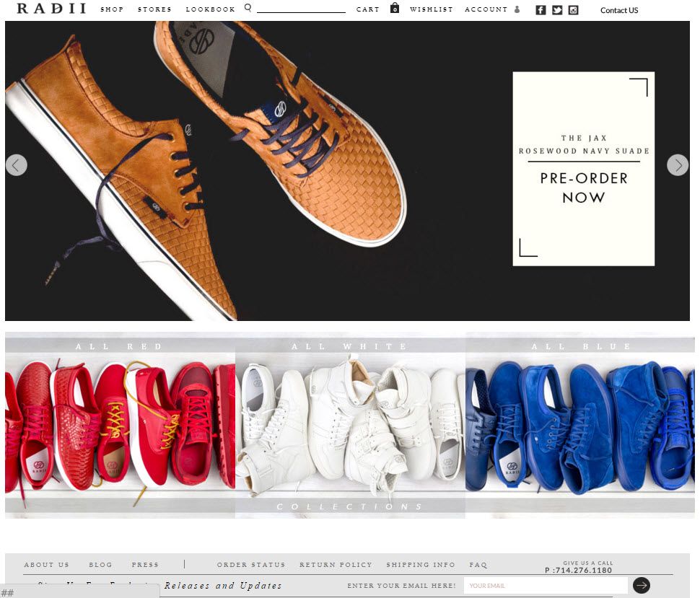Viewport: 700px width, 598px height.
Task: Open the PRESS footer link
Action: click(x=145, y=565)
